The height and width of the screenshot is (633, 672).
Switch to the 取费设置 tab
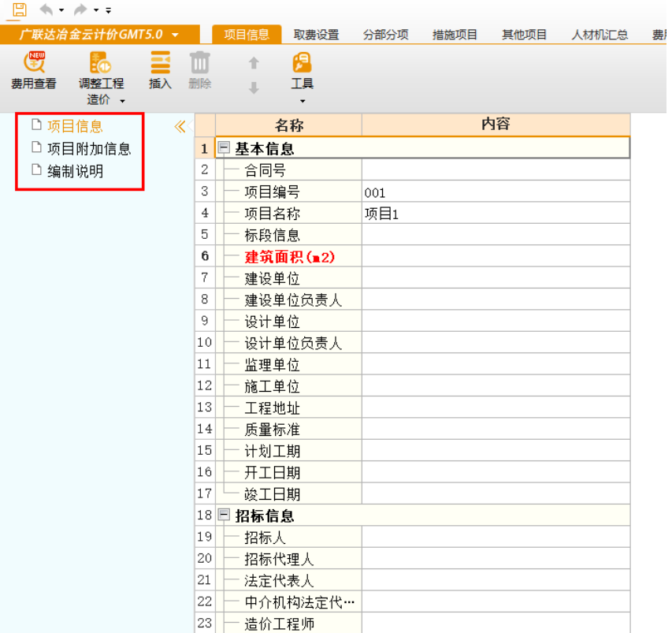click(316, 35)
